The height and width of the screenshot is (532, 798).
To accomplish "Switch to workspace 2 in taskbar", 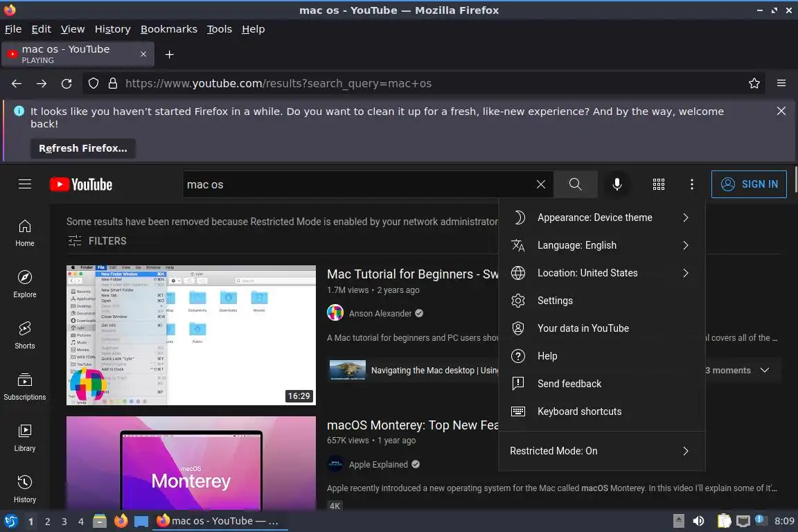I will click(x=47, y=522).
